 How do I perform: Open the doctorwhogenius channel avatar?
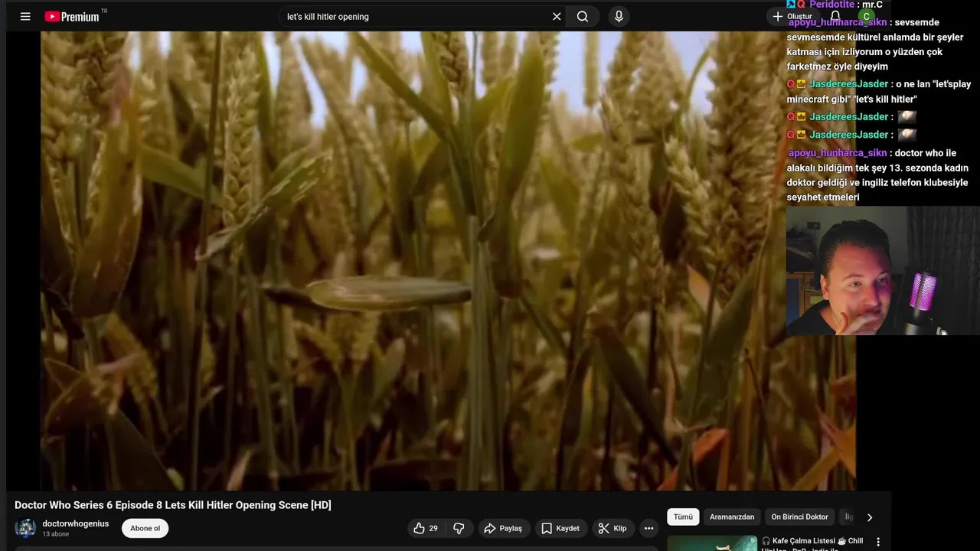click(x=25, y=528)
